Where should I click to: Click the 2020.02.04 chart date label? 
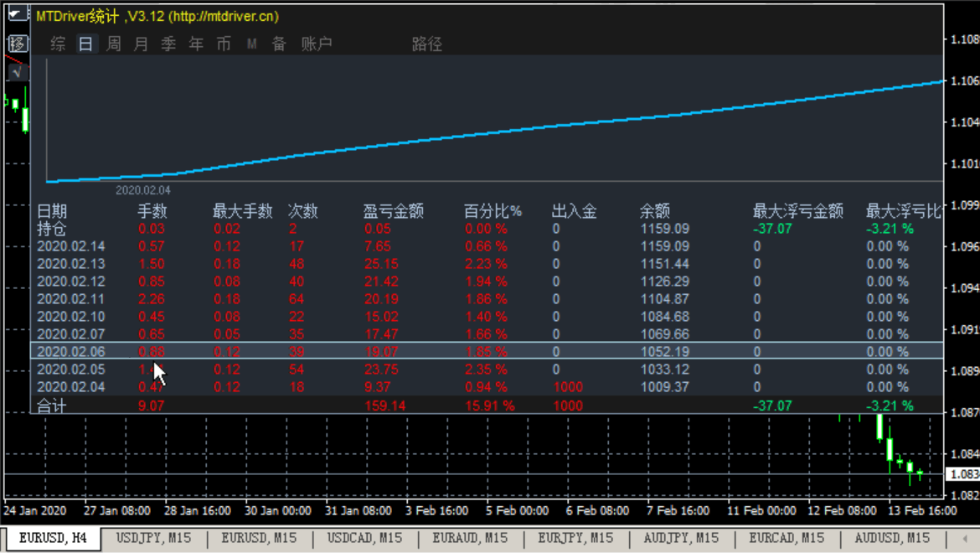143,190
